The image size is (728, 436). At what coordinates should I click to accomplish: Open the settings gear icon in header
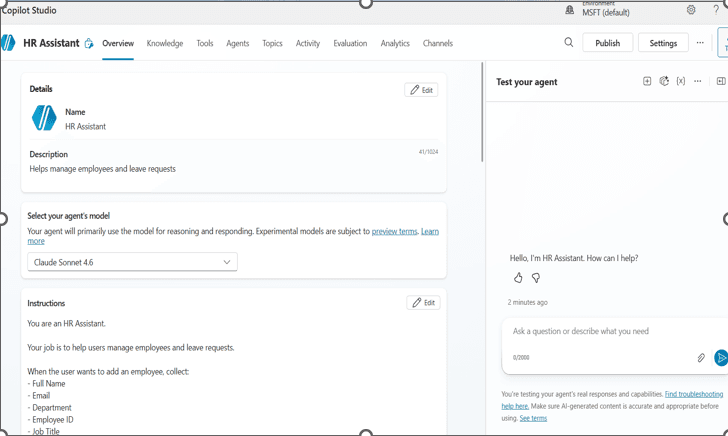[691, 10]
